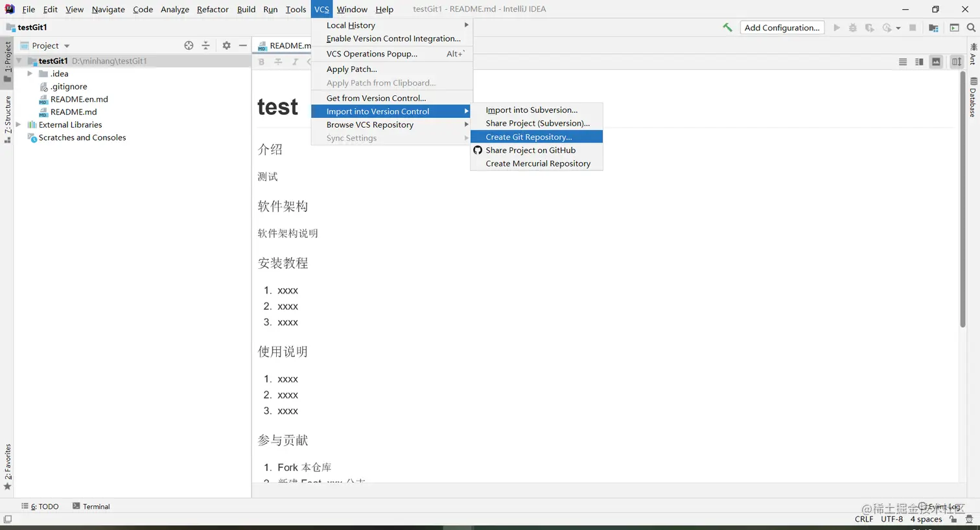Select the README.md editor tab
The height and width of the screenshot is (530, 980).
pyautogui.click(x=284, y=45)
